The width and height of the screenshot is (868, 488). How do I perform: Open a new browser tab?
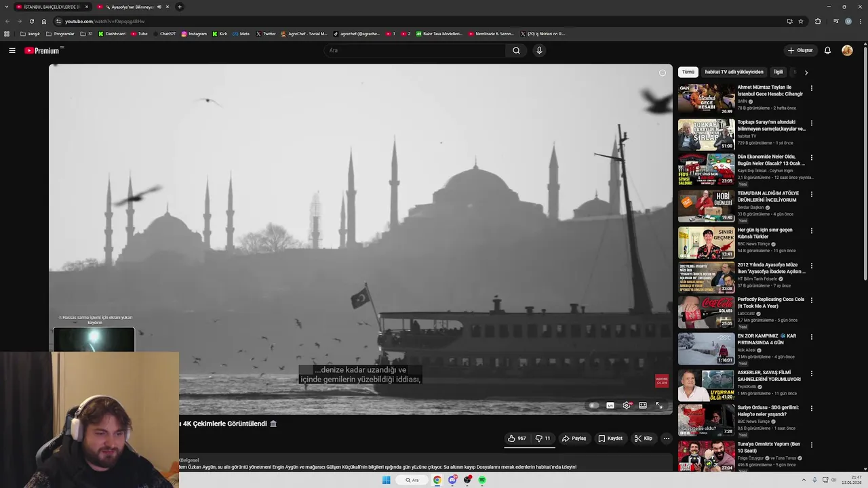click(x=179, y=7)
